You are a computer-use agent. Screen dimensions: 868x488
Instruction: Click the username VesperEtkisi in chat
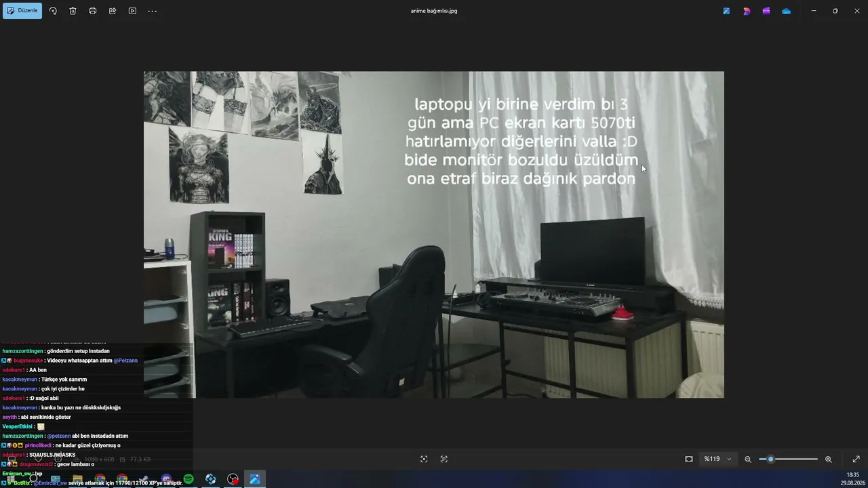(x=18, y=427)
